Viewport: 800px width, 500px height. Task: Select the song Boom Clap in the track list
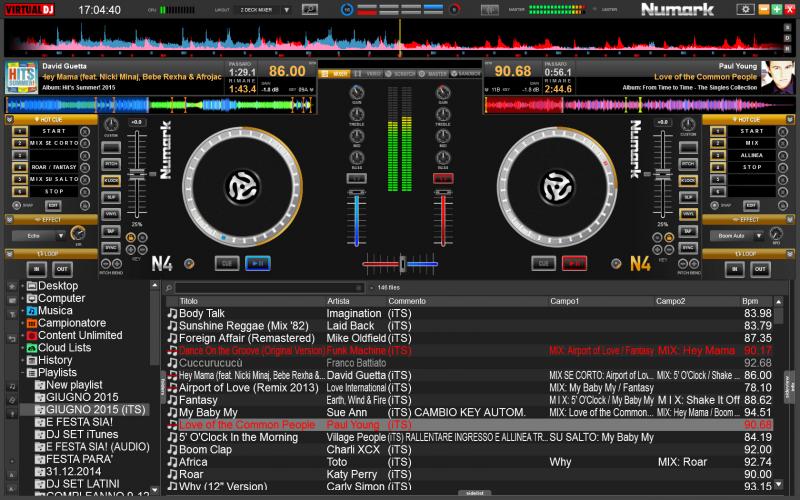pyautogui.click(x=204, y=450)
